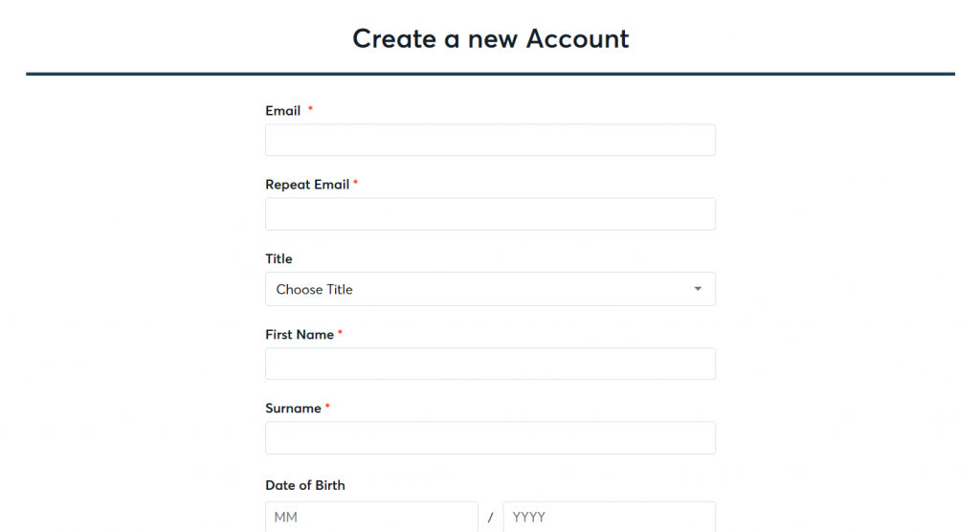The image size is (980, 532).
Task: Focus the Repeat Email text box
Action: pos(490,213)
